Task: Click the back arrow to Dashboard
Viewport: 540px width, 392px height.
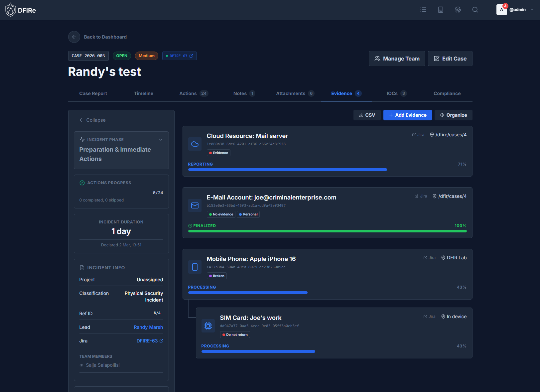Action: coord(74,37)
